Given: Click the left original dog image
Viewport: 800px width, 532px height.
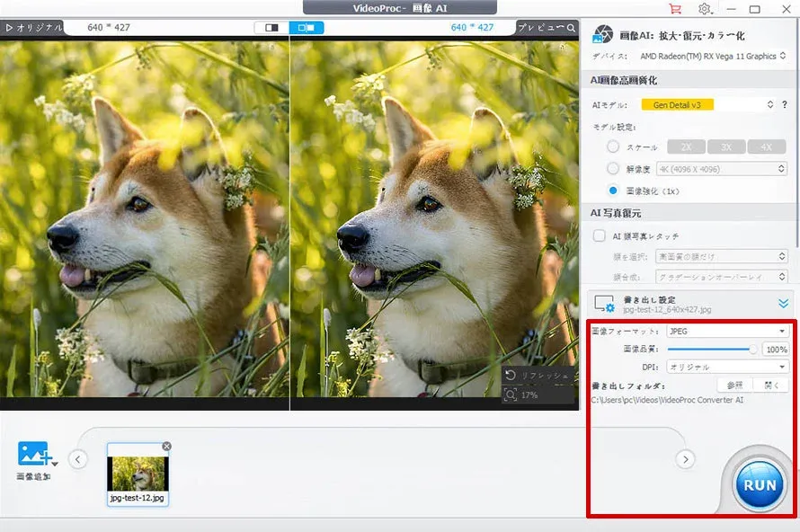Looking at the screenshot, I should pyautogui.click(x=145, y=219).
